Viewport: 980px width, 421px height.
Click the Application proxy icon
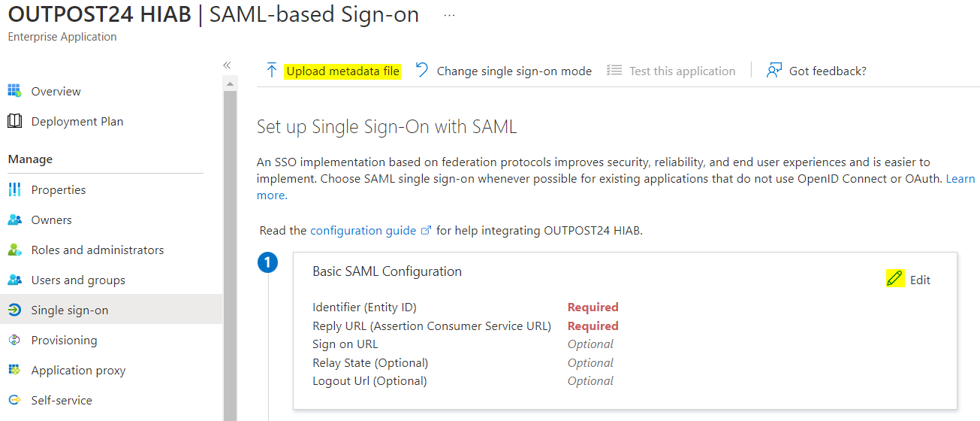14,370
